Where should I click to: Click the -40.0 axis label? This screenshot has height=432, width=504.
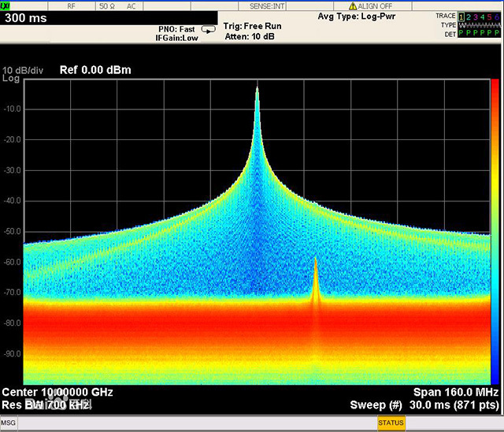click(13, 201)
